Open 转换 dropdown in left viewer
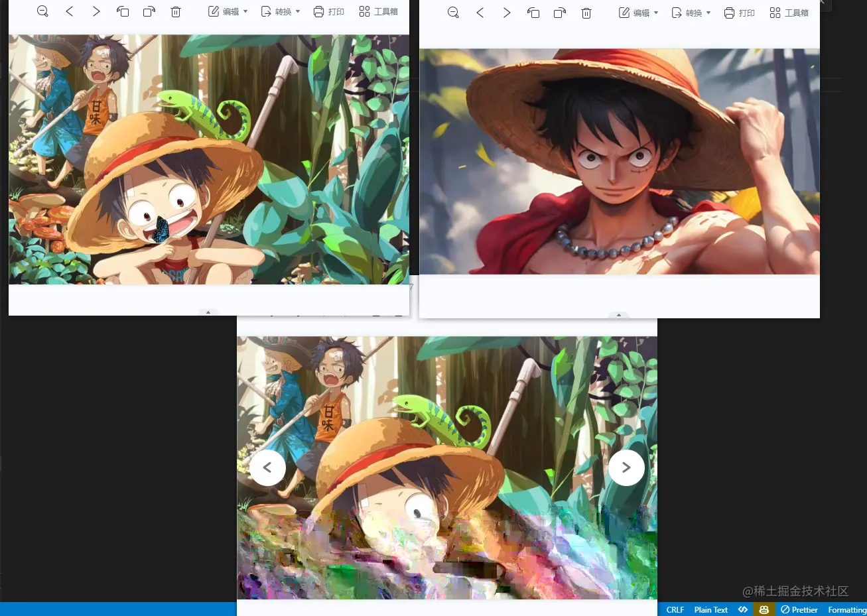867x616 pixels. pyautogui.click(x=280, y=11)
